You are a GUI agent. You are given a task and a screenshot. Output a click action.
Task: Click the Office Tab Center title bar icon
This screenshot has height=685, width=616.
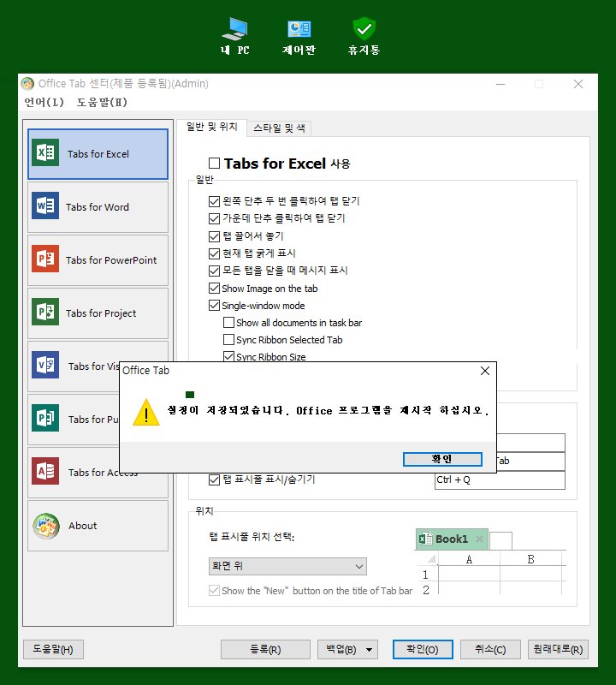click(27, 83)
